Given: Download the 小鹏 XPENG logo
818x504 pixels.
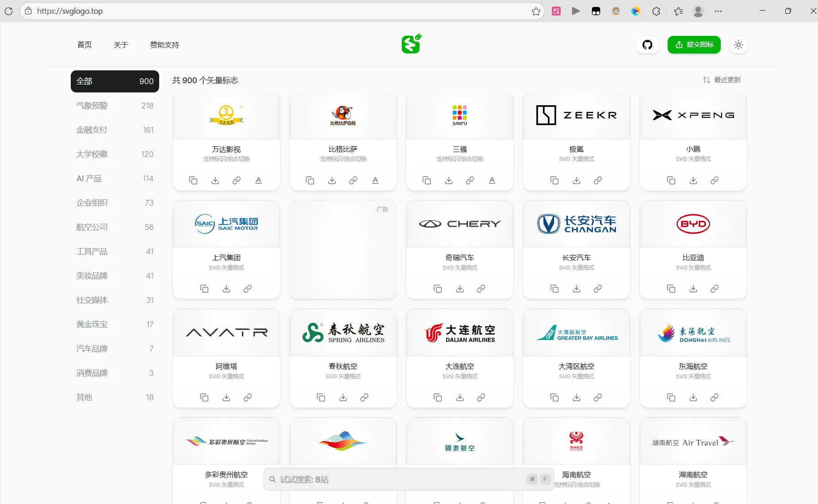Looking at the screenshot, I should point(693,180).
